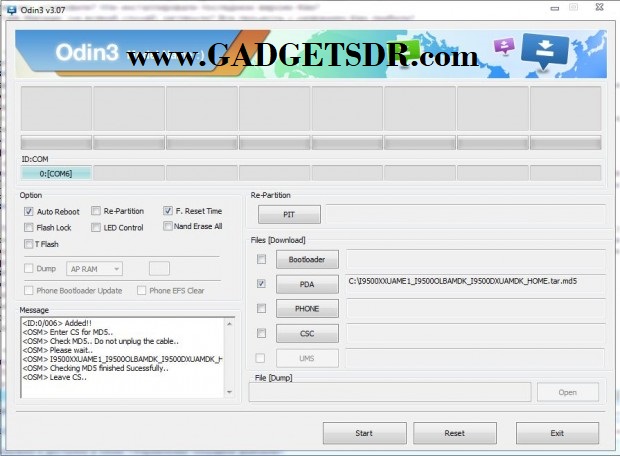
Task: Click the "<OSM> Leave CS.." log line
Action: tap(55, 377)
